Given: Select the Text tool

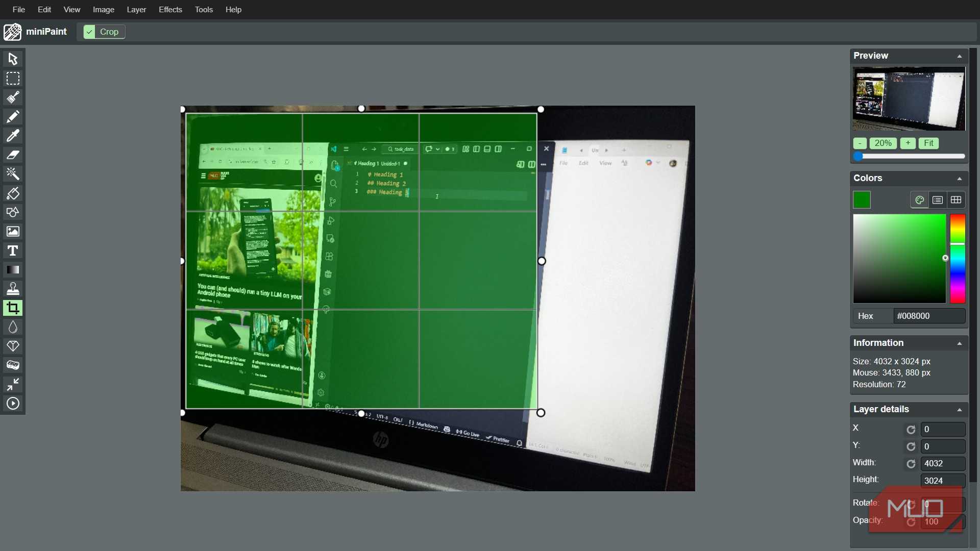Looking at the screenshot, I should (x=13, y=251).
